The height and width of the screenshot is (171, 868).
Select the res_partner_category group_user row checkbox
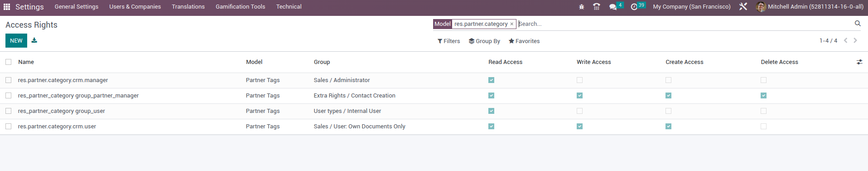[x=9, y=111]
